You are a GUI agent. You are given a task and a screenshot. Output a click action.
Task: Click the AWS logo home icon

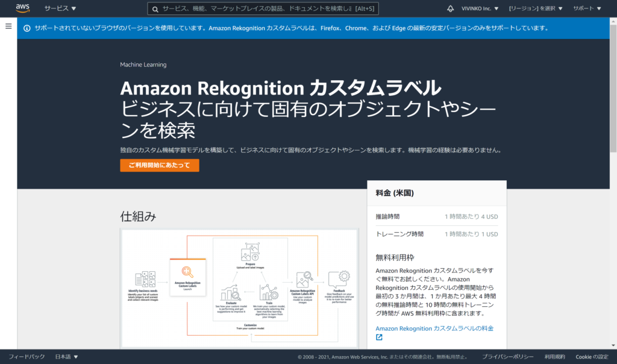click(x=23, y=8)
